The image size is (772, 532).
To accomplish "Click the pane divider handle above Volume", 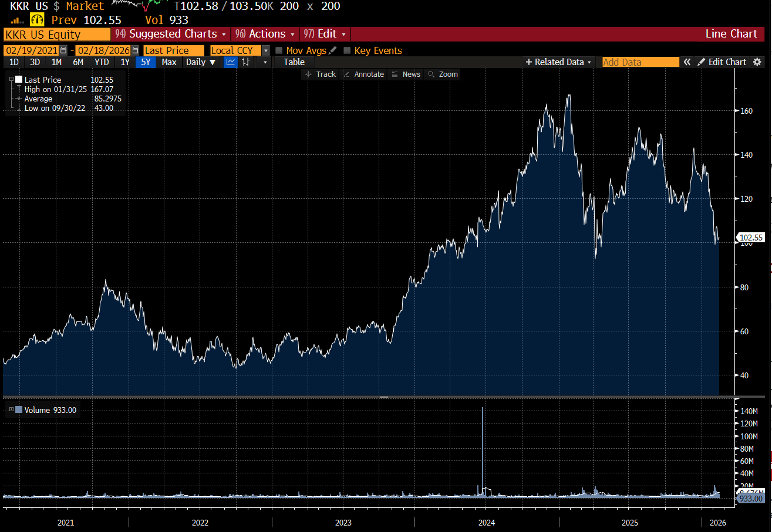I will point(383,397).
